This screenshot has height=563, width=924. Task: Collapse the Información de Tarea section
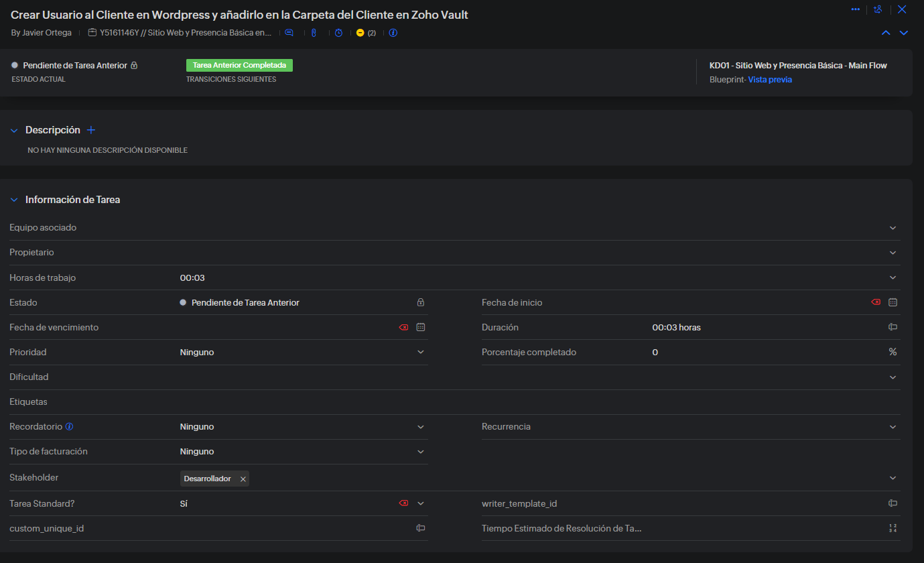tap(14, 200)
